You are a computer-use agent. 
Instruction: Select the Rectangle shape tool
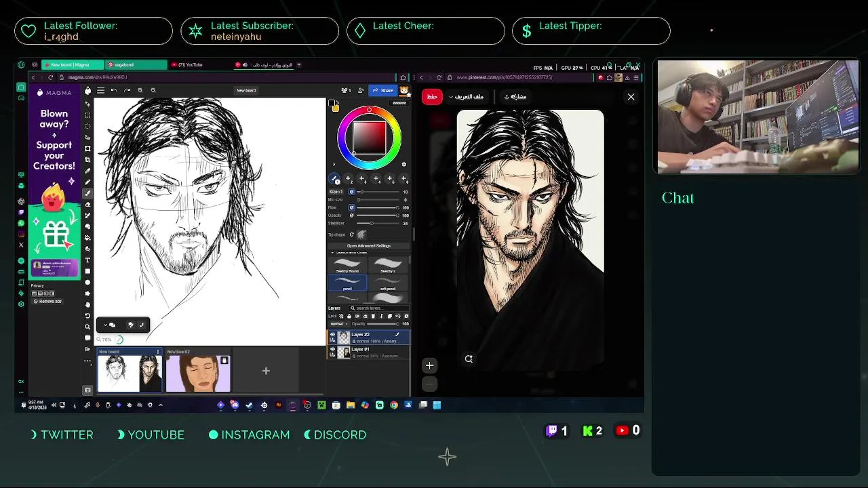(87, 271)
